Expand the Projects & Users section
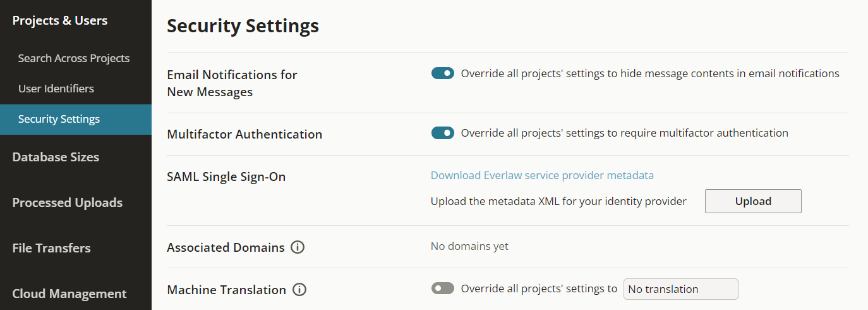 [x=60, y=20]
